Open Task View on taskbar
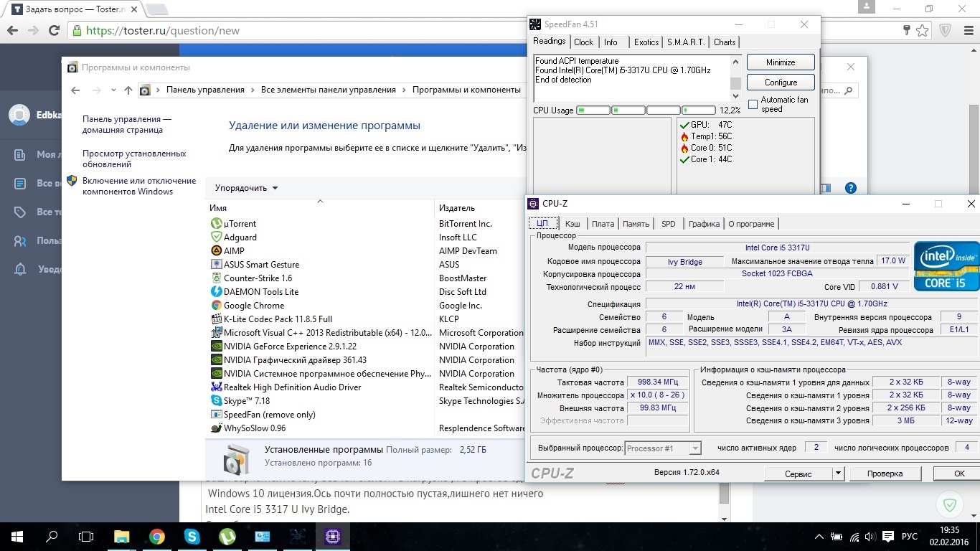The image size is (980, 551). coord(86,537)
